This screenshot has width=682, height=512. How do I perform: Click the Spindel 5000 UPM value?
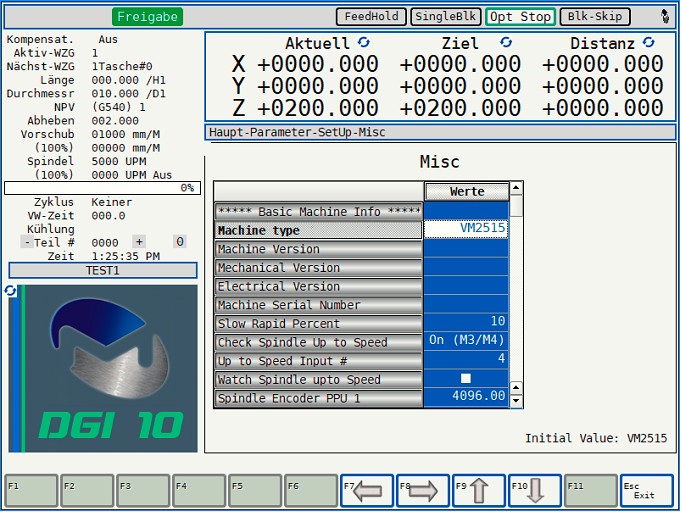coord(118,161)
